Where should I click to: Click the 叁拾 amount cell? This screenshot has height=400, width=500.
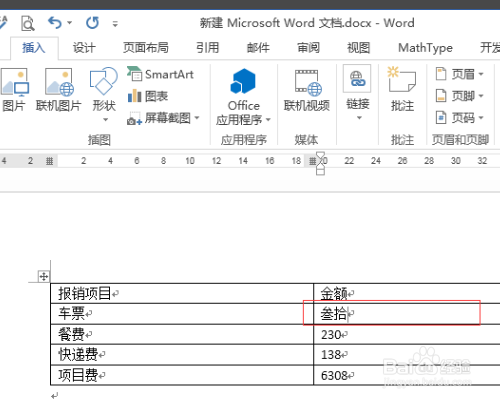click(407, 314)
